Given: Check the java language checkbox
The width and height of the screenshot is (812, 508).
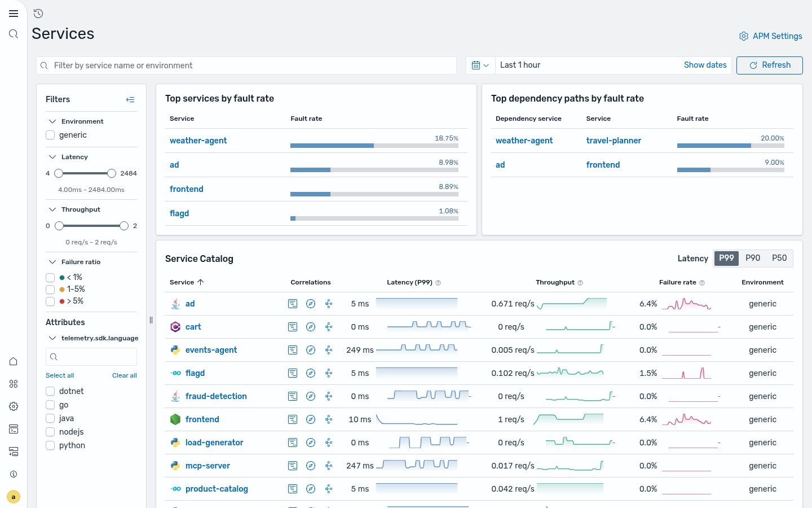Looking at the screenshot, I should [50, 418].
